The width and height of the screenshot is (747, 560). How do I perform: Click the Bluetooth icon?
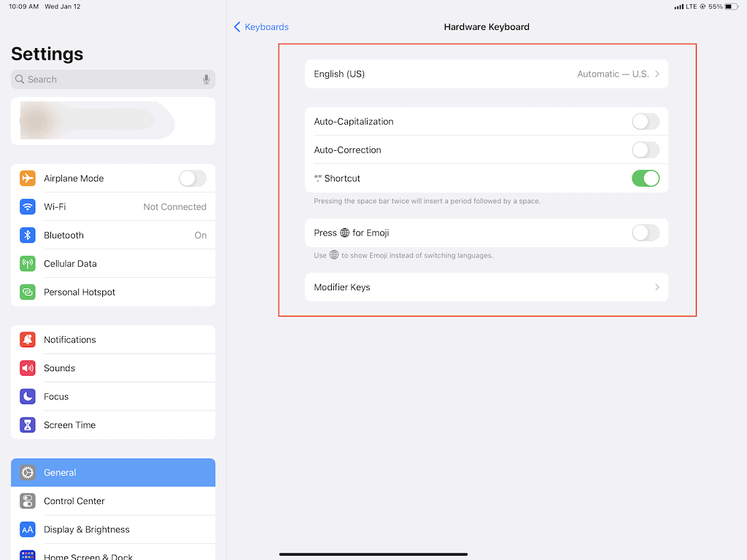pyautogui.click(x=28, y=235)
